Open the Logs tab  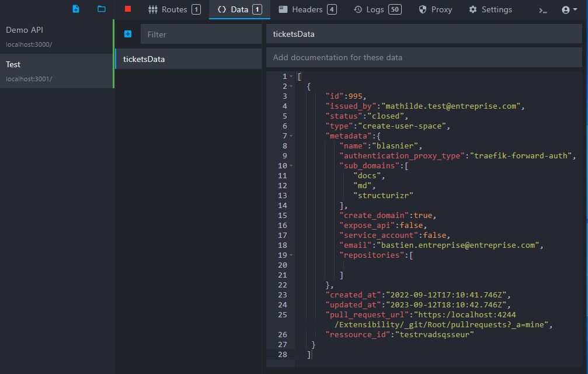tap(377, 9)
